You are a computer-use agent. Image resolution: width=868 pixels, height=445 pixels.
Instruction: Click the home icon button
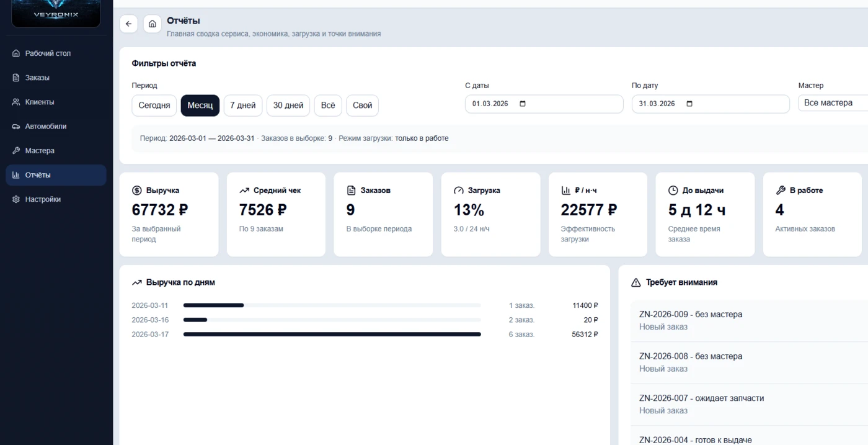(x=152, y=24)
